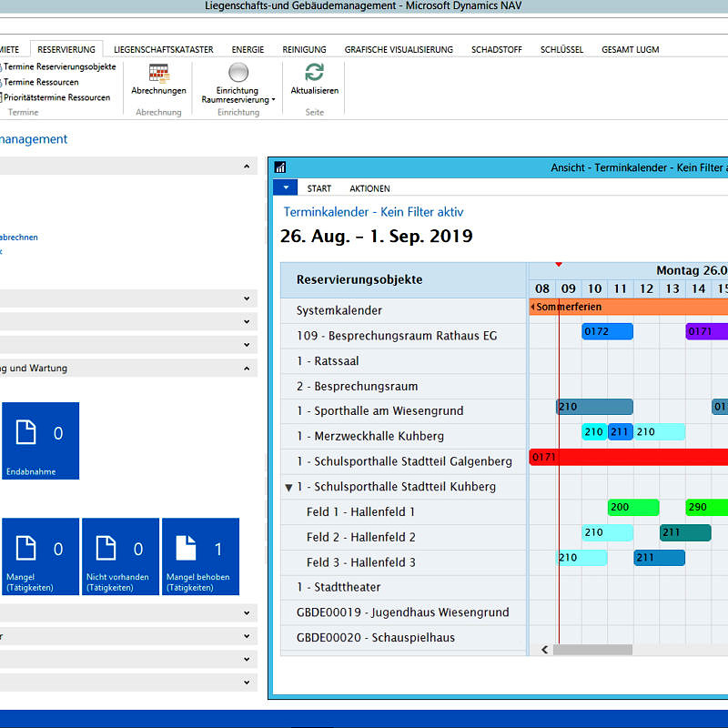Collapse Schulsporthalle Stadtteil Kuhberg tree node
This screenshot has width=728, height=728.
tap(288, 488)
